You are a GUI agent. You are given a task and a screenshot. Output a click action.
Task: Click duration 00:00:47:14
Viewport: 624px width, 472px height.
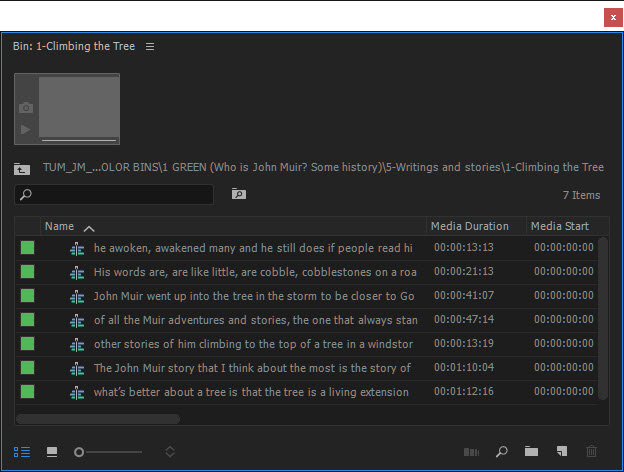464,319
